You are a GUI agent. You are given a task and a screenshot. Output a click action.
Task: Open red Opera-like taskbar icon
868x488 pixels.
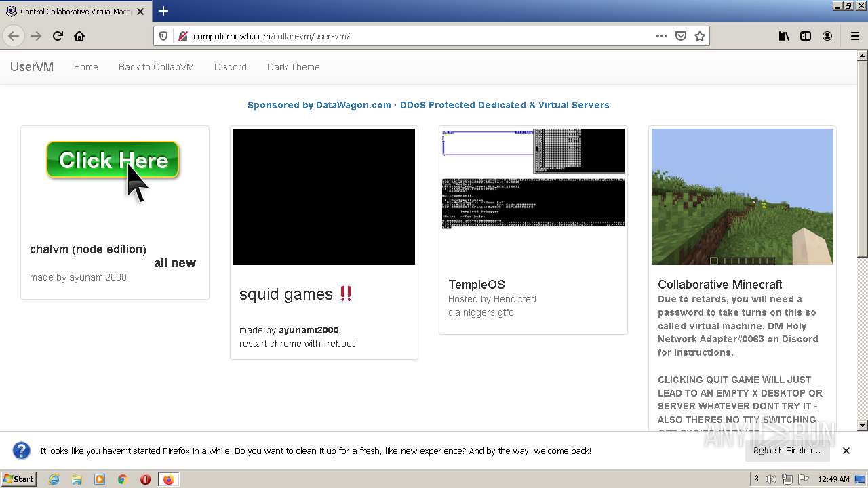tap(145, 479)
